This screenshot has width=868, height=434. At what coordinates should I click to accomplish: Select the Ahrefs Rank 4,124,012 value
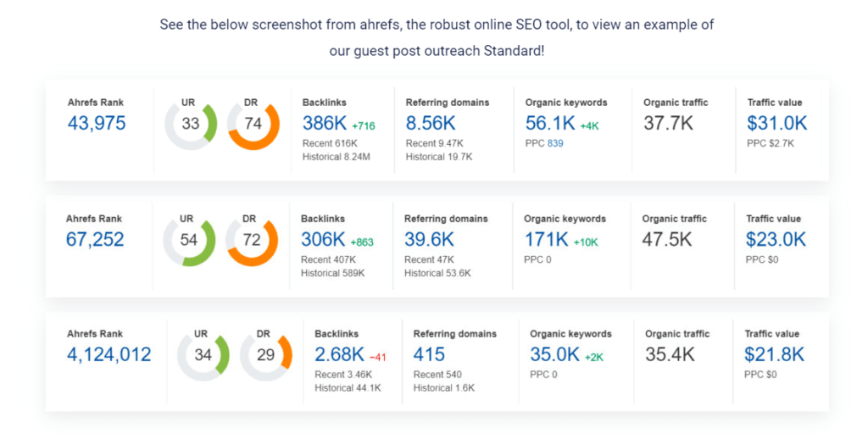pyautogui.click(x=109, y=354)
